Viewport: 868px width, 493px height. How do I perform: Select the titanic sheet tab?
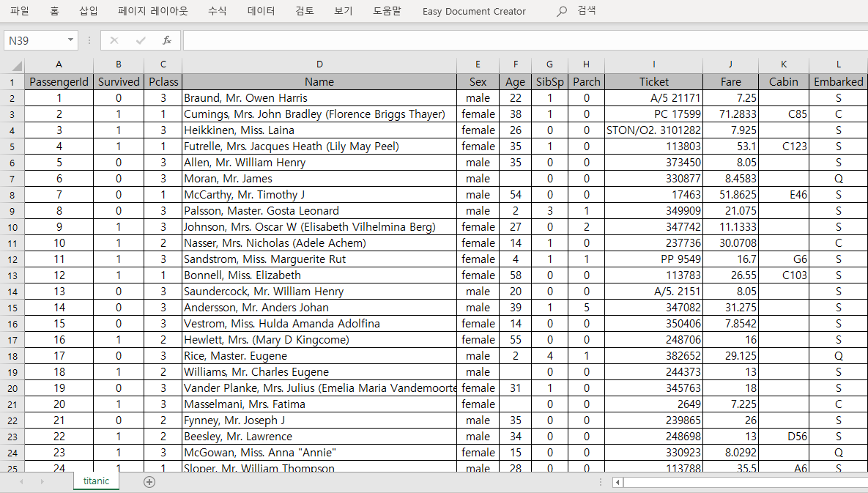[96, 482]
